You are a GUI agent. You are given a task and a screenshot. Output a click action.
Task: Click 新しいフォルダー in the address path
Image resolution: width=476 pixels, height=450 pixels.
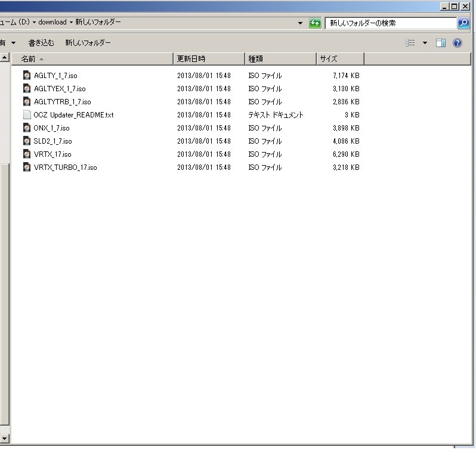[98, 22]
